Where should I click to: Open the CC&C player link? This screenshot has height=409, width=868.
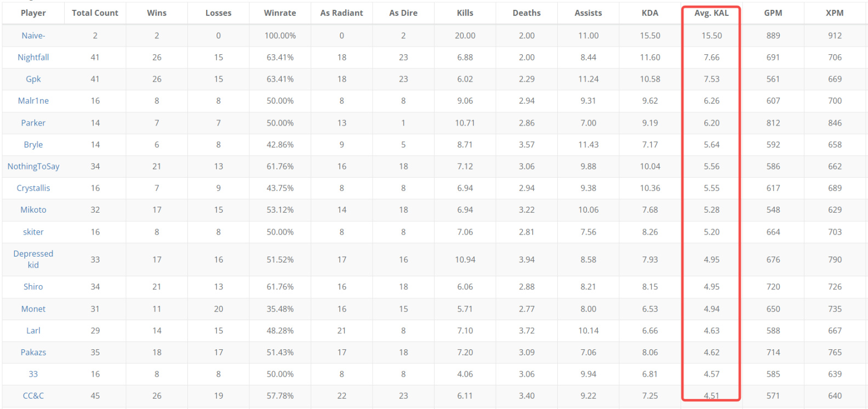coord(33,396)
